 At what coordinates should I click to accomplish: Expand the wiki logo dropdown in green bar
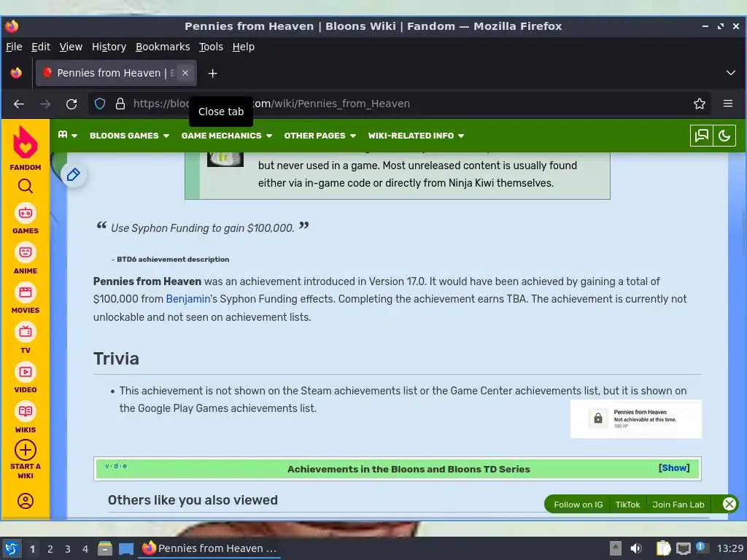(x=67, y=135)
